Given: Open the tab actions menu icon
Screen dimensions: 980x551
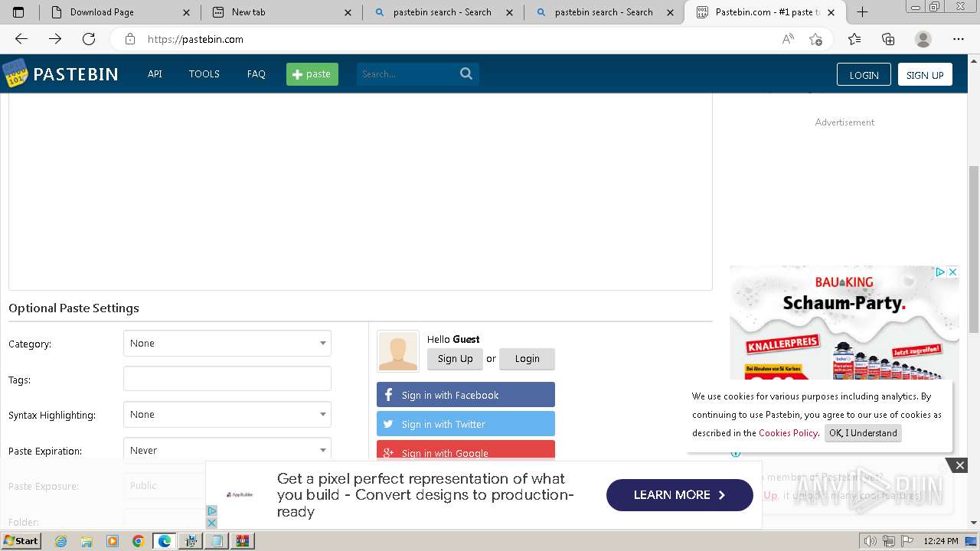Looking at the screenshot, I should 19,11.
